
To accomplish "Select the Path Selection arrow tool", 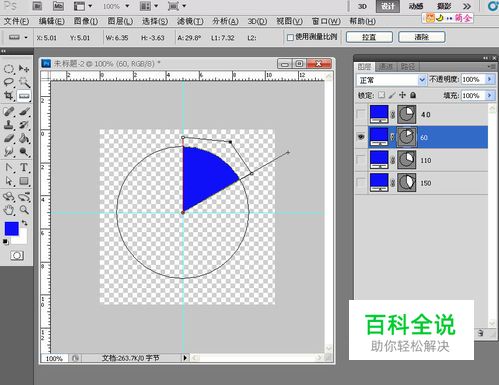I will tap(9, 181).
